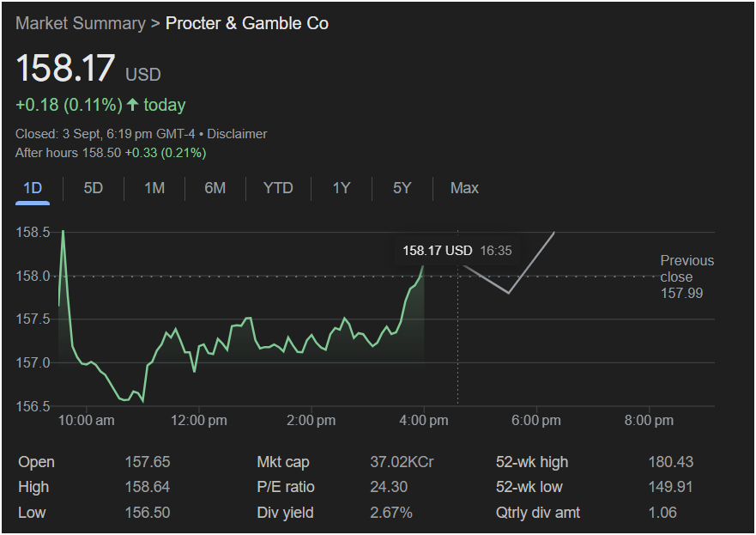Click the 52-wk high value 180.43
Image resolution: width=756 pixels, height=535 pixels.
(x=671, y=462)
